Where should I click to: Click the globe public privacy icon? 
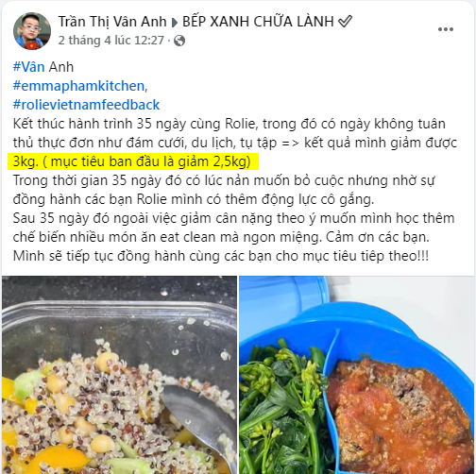[x=179, y=41]
